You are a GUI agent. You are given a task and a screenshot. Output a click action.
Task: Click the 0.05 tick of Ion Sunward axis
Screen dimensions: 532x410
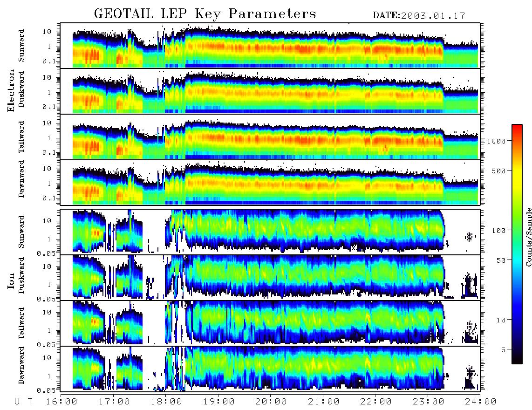(46, 253)
